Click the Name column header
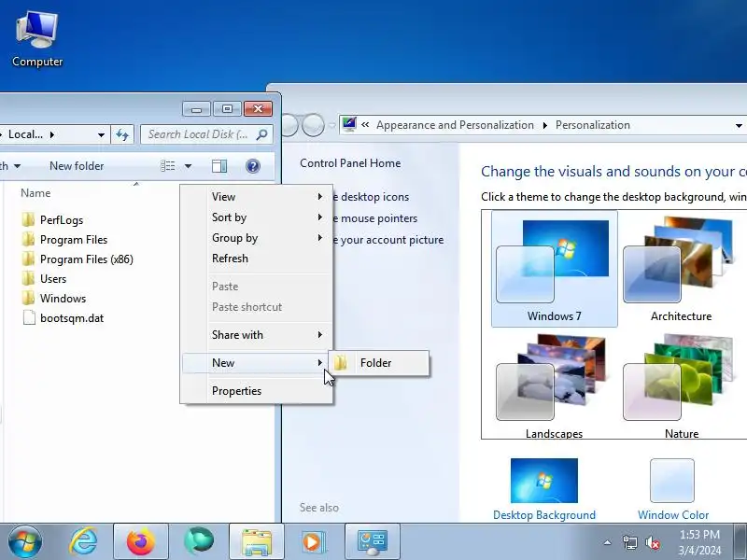The width and height of the screenshot is (747, 560). (35, 193)
